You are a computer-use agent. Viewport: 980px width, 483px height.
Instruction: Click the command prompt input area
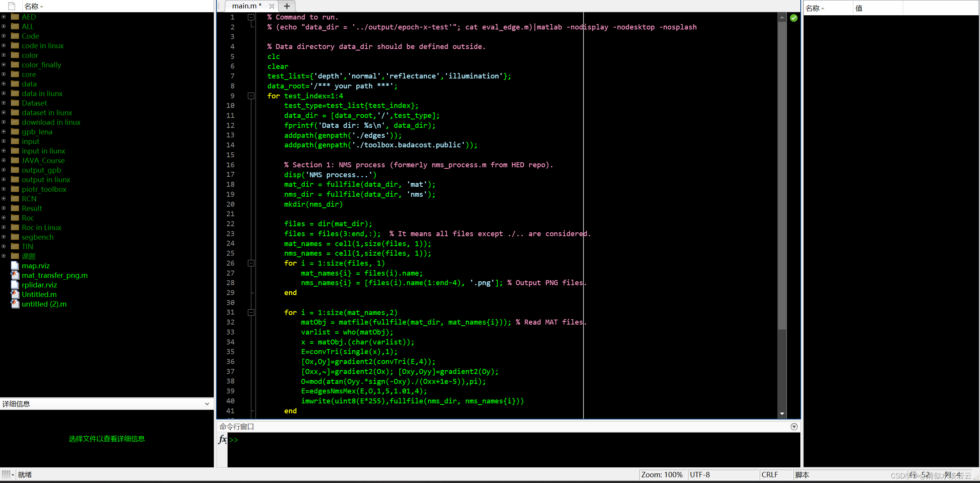pos(513,449)
